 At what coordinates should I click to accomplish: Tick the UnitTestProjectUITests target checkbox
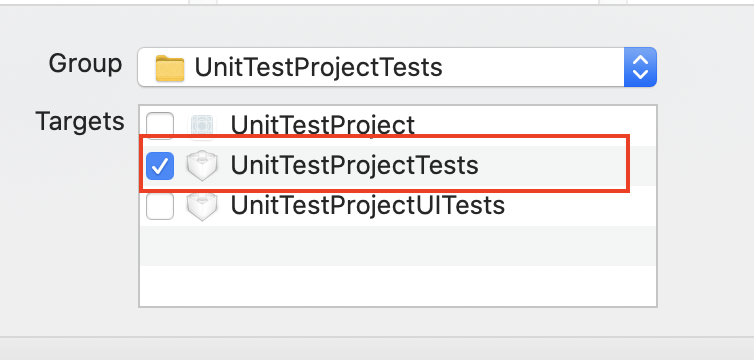tap(160, 206)
